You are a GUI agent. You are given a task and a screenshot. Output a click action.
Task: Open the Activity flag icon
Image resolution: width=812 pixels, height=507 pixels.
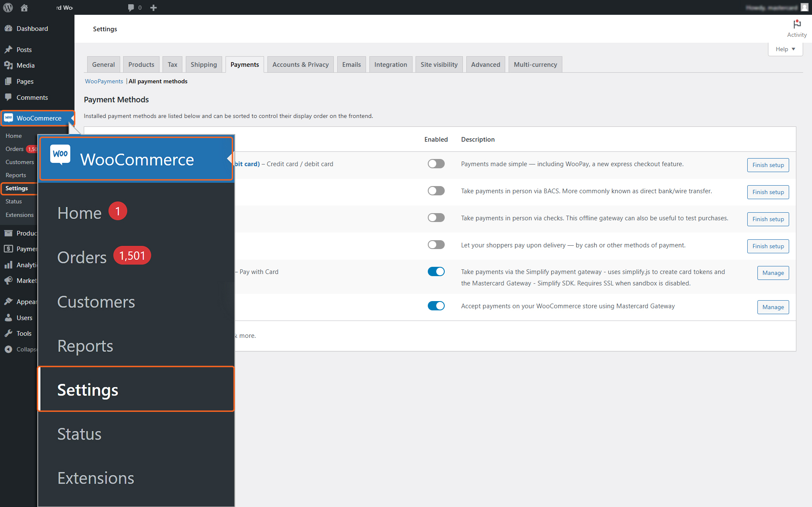[x=797, y=24]
